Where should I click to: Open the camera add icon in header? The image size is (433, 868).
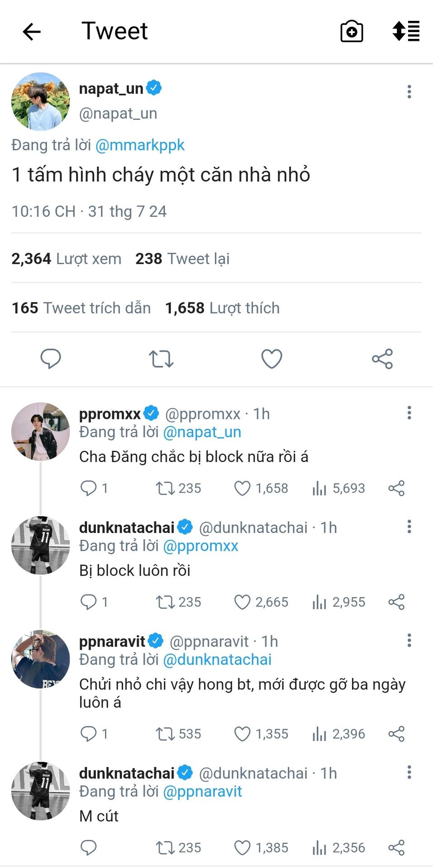352,32
